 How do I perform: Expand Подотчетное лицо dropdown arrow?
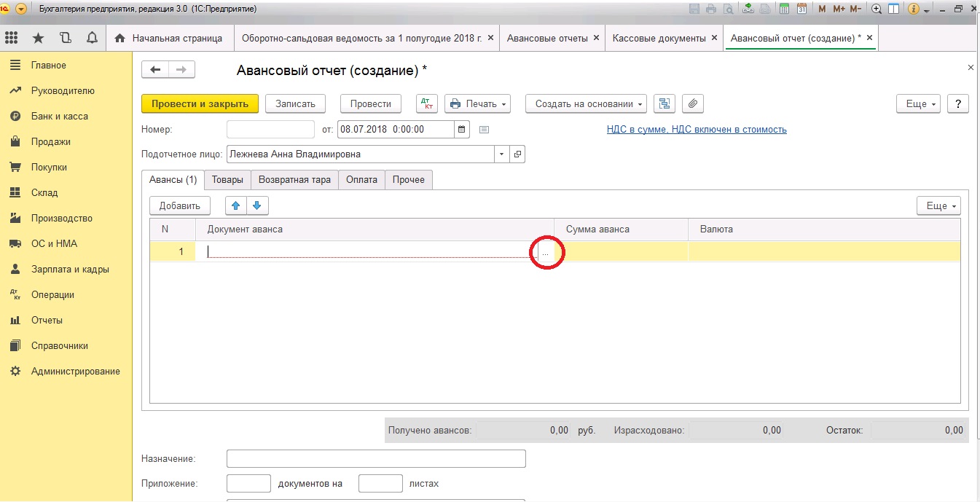[x=501, y=154]
